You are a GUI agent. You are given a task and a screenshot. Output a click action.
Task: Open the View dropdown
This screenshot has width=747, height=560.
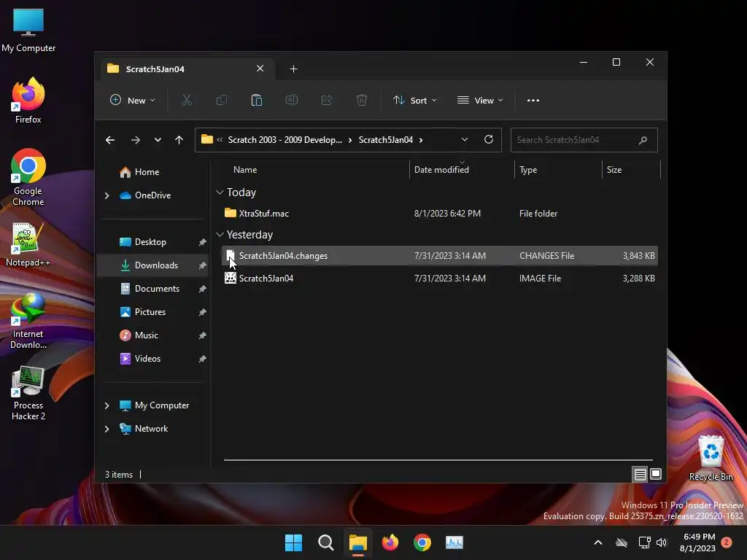480,100
